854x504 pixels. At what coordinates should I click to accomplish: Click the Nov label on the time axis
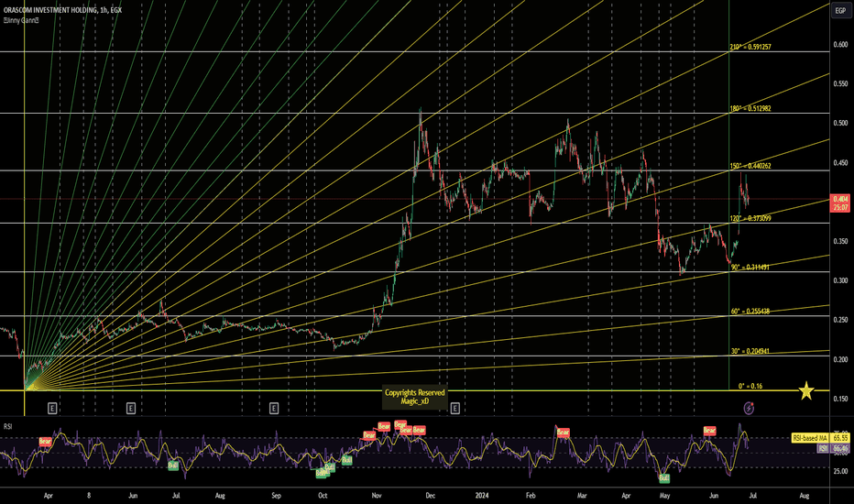377,495
